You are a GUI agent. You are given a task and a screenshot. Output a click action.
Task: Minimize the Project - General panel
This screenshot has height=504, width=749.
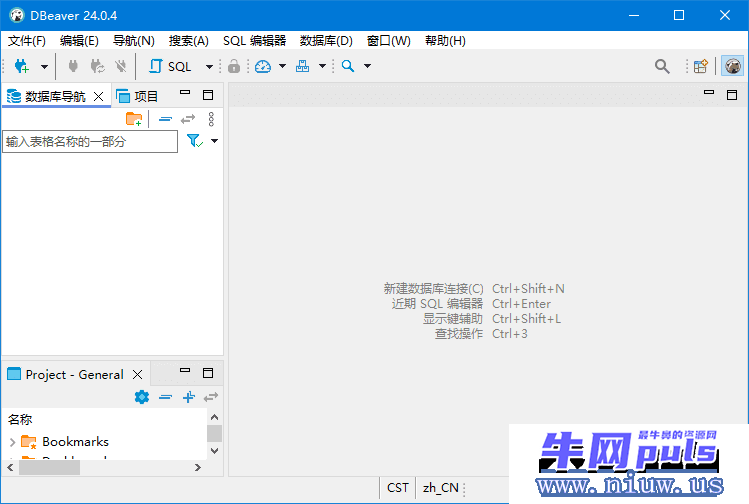[185, 370]
